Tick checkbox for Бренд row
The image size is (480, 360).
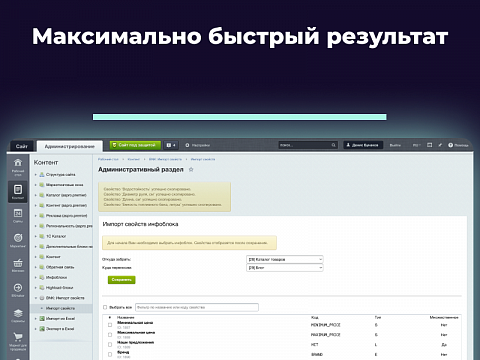click(110, 354)
